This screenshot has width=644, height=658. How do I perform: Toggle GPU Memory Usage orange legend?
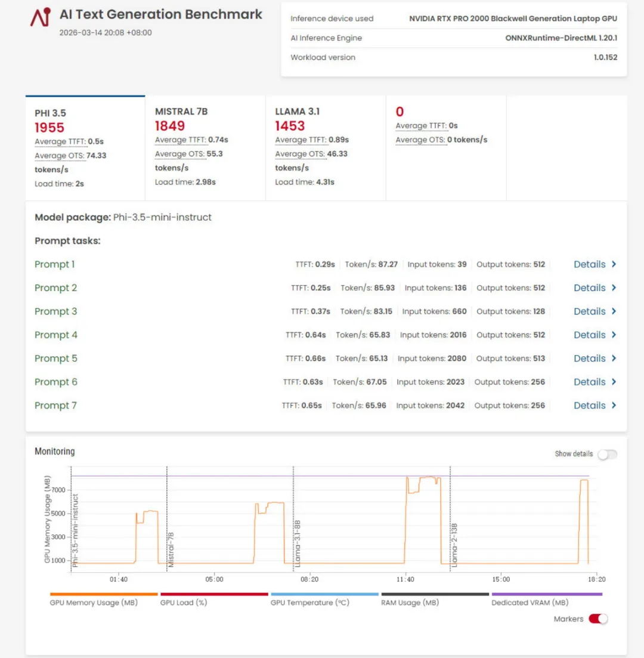[x=104, y=594]
